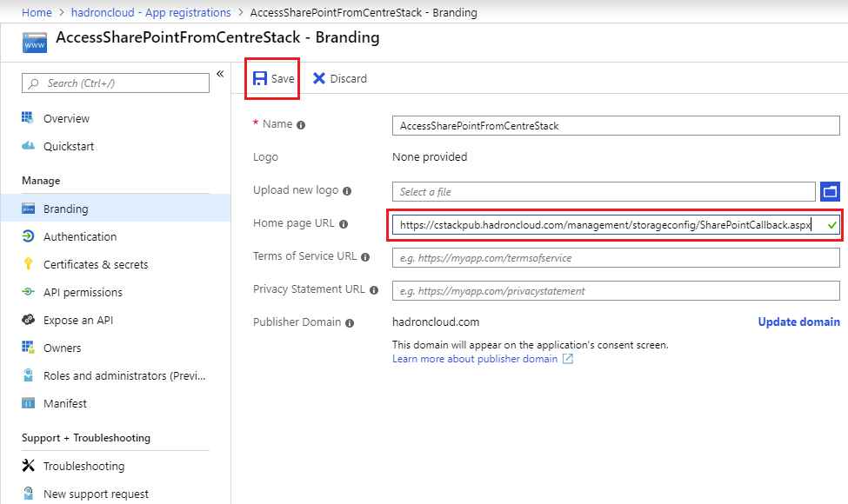The width and height of the screenshot is (848, 504).
Task: Click the Update domain link
Action: point(798,322)
